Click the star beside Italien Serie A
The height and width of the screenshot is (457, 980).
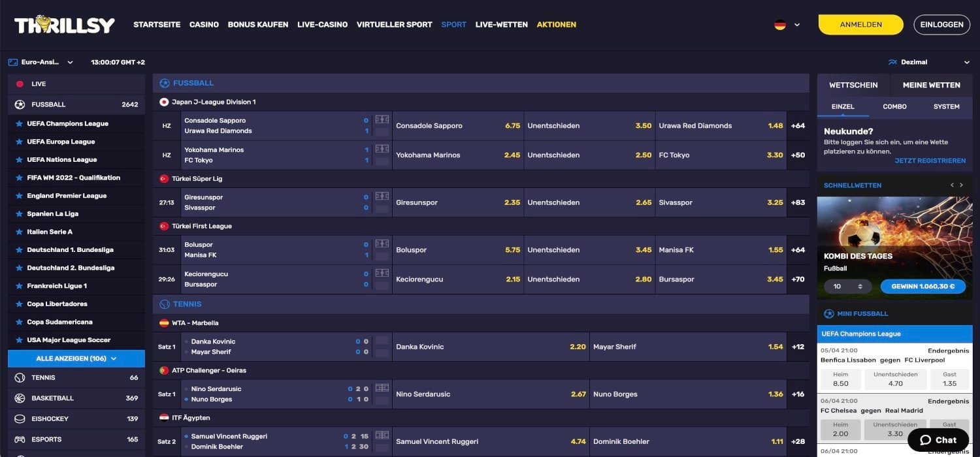tap(19, 232)
